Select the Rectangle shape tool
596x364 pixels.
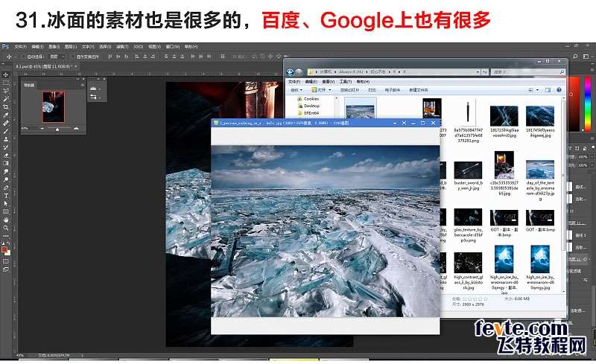click(6, 211)
